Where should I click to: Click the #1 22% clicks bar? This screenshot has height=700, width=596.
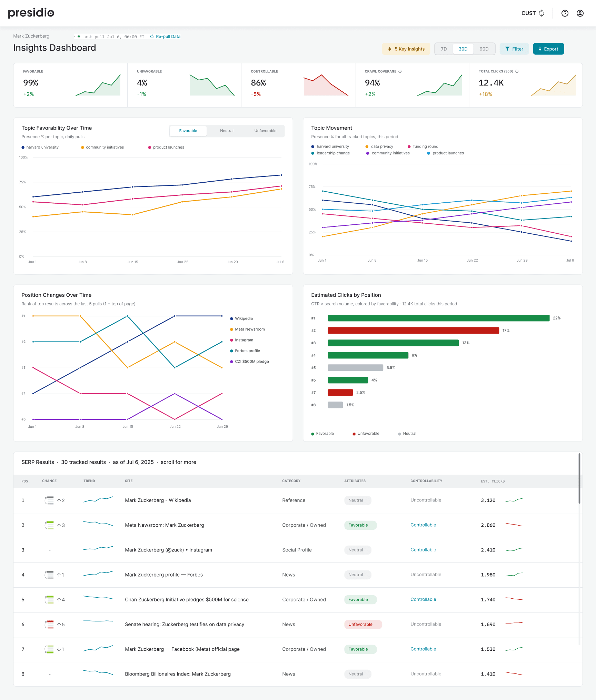(438, 318)
